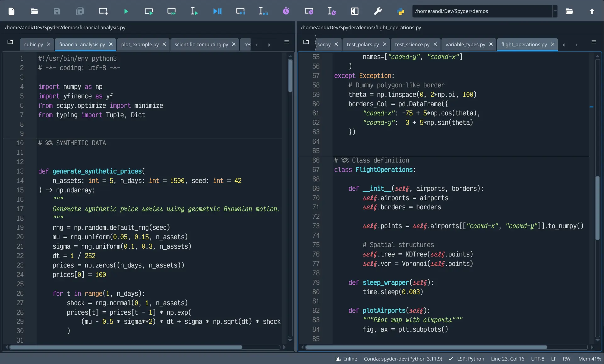Screen dimensions: 604x364
Task: Run cell and advance
Action: 172,11
